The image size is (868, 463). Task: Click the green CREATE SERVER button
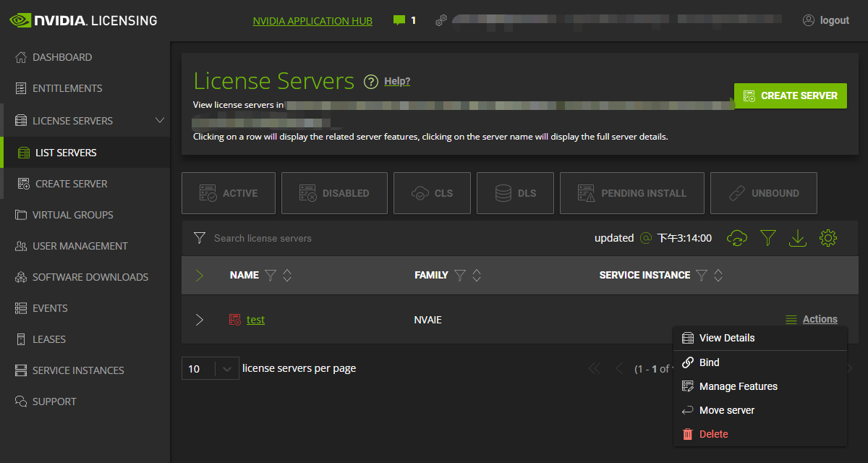pyautogui.click(x=791, y=95)
